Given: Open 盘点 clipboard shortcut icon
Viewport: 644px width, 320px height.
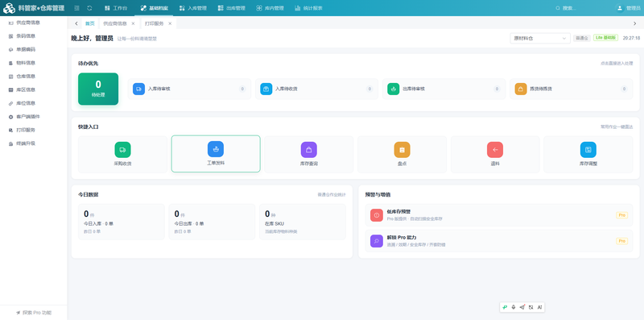Looking at the screenshot, I should coord(402,150).
